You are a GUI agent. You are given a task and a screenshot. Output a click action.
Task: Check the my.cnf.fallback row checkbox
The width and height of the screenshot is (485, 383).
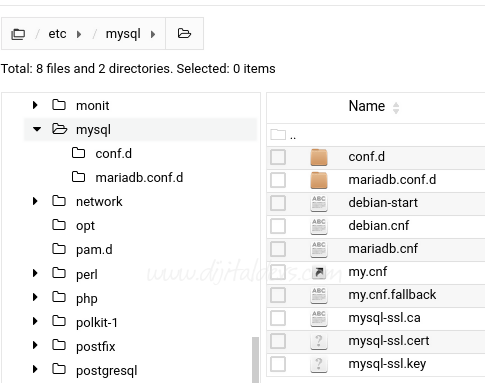[278, 295]
